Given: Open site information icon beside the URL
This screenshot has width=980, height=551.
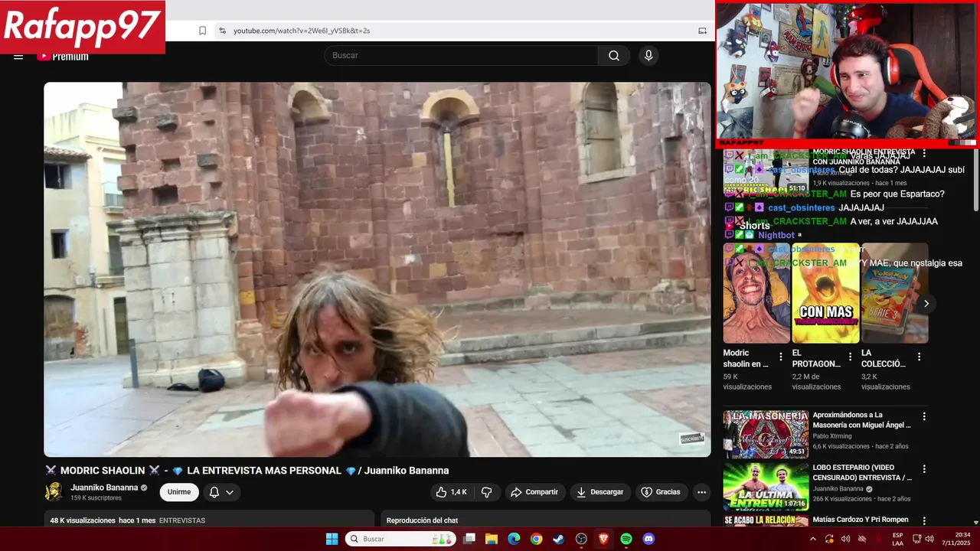Looking at the screenshot, I should [x=222, y=31].
